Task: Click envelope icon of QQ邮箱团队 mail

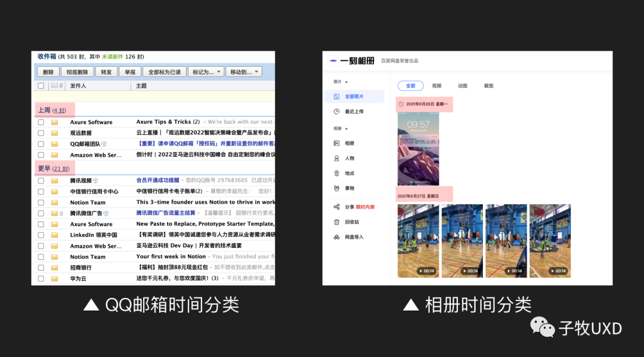Action: (x=54, y=144)
